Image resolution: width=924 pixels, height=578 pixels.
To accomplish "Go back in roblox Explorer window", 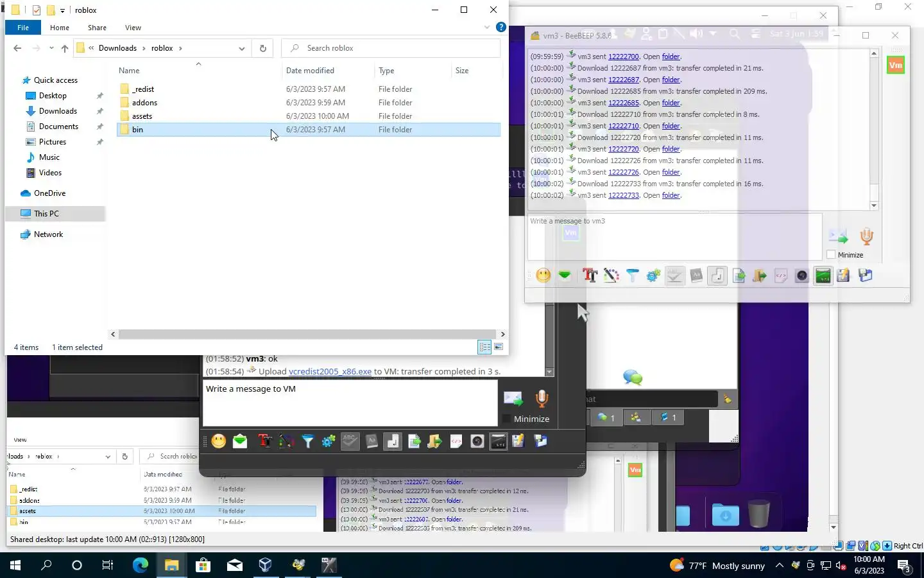I will (x=17, y=48).
